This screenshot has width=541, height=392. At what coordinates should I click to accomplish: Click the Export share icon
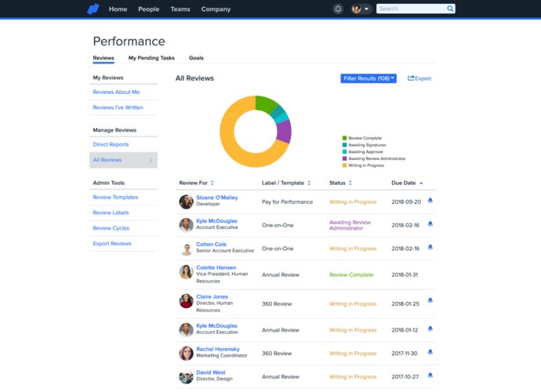(411, 78)
